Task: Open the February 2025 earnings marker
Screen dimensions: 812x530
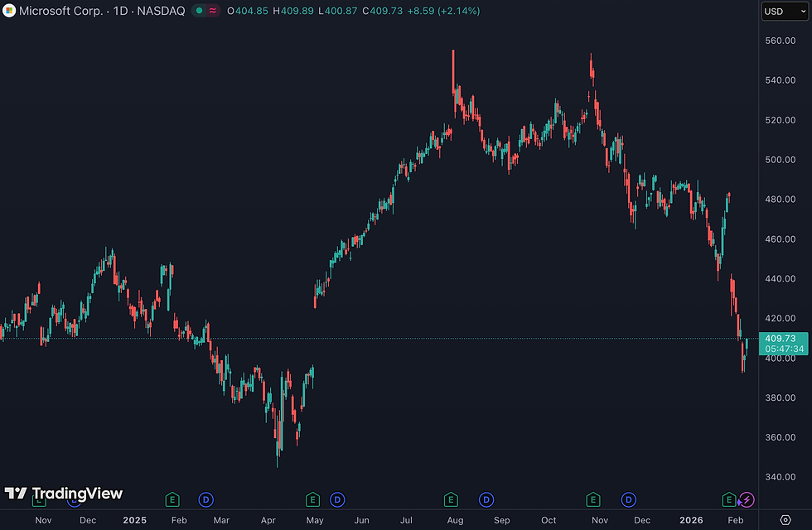Action: (172, 500)
